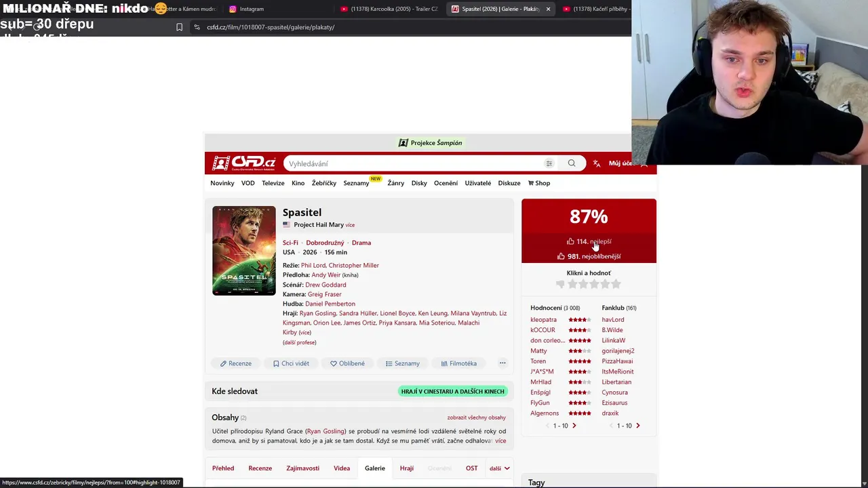Expand synopsis with více link
This screenshot has width=868, height=488.
[500, 441]
